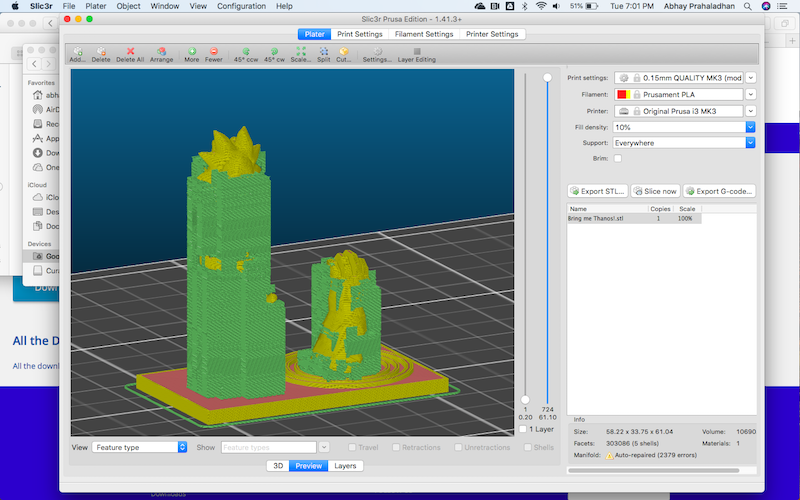Switch to the Filament Settings tab
Viewport: 800px width, 500px height.
click(x=423, y=34)
